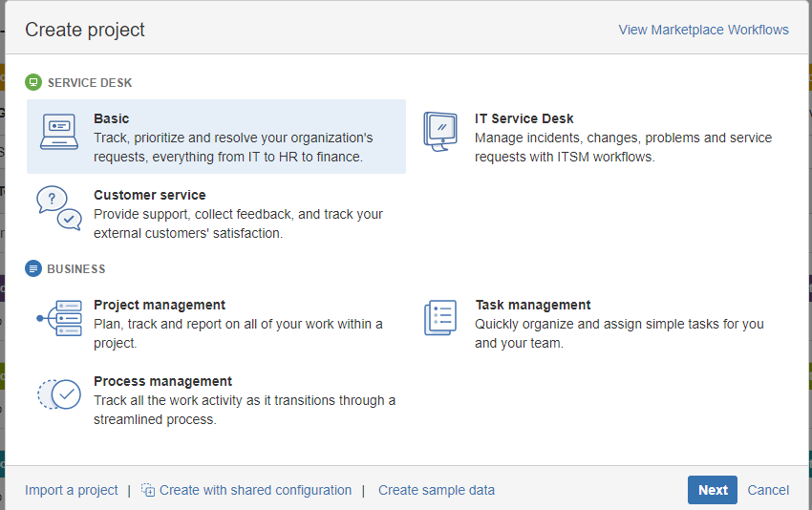Click the Project management workflow icon

59,318
